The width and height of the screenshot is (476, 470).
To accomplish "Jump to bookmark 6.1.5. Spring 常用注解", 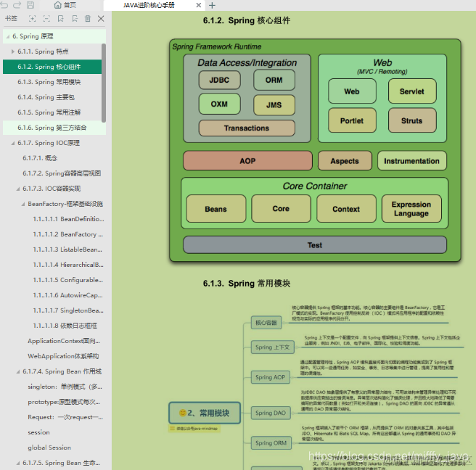I will [49, 112].
